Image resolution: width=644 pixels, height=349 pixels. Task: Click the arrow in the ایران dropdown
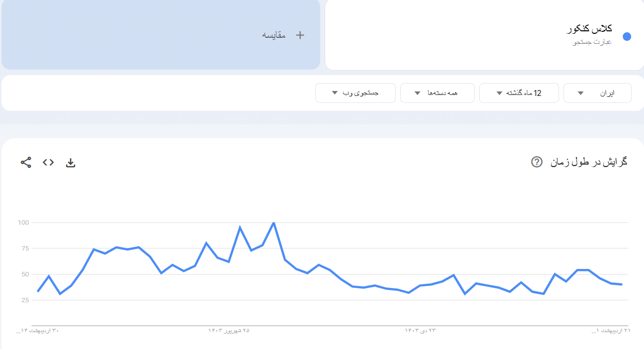coord(580,93)
